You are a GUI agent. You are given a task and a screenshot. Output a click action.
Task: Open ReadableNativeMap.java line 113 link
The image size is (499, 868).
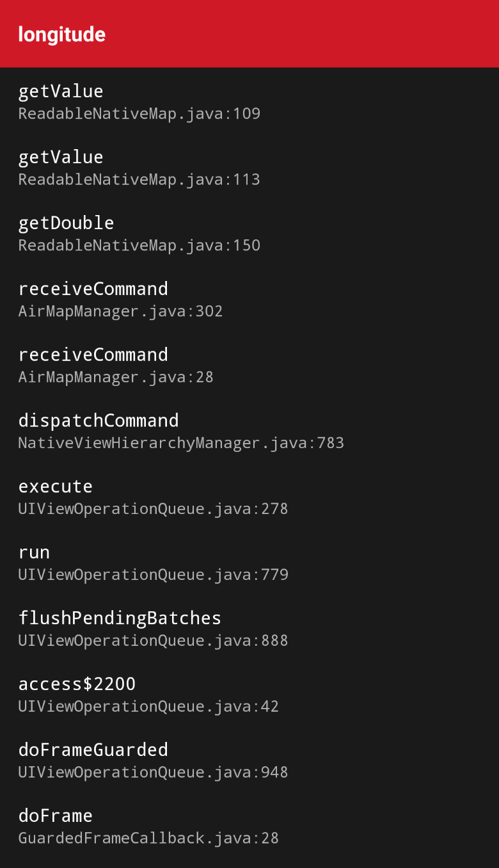138,179
